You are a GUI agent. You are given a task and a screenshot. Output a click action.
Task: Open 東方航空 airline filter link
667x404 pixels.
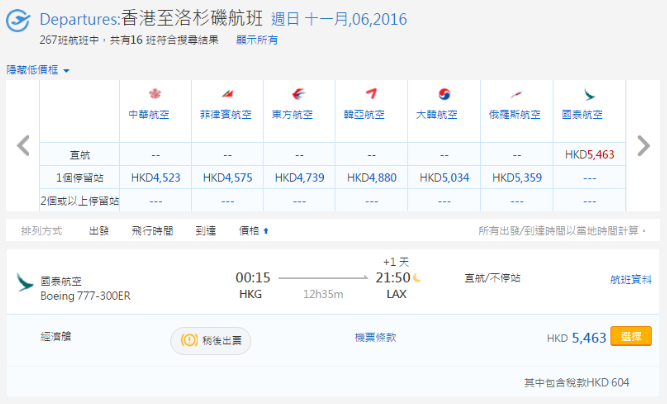(x=293, y=114)
